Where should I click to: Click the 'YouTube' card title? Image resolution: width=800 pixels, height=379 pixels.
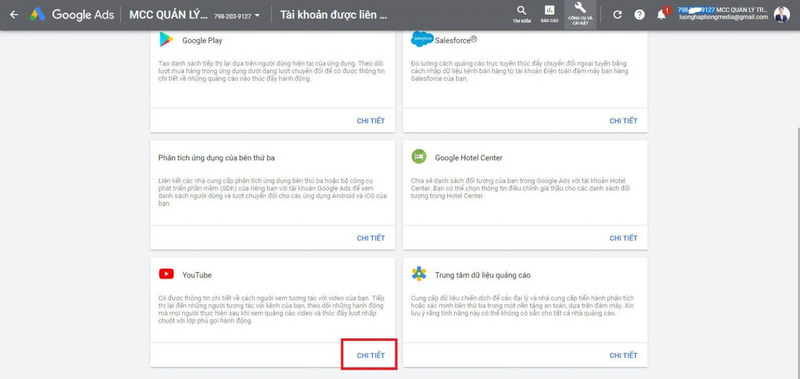(x=197, y=275)
